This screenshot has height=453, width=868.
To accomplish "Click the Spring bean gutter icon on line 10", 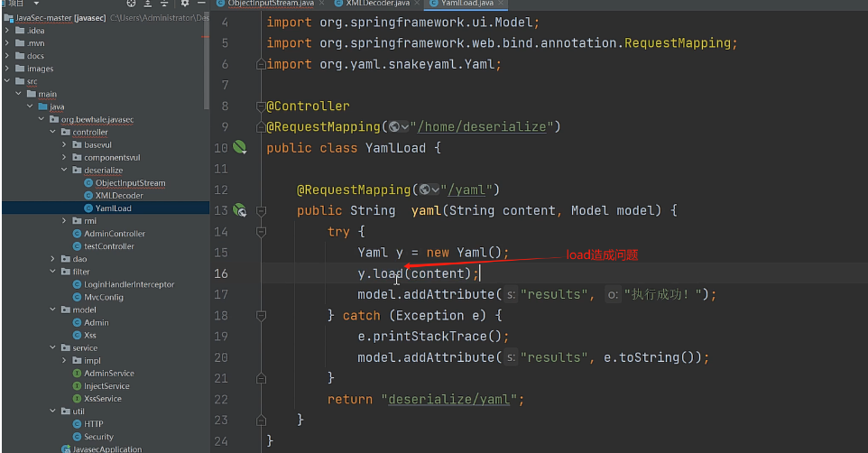I will [x=240, y=147].
